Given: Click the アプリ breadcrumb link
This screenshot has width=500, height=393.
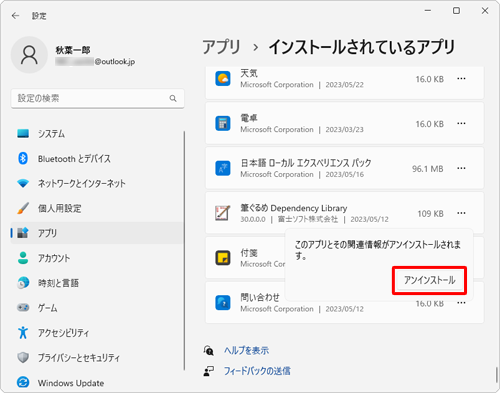Looking at the screenshot, I should [221, 47].
